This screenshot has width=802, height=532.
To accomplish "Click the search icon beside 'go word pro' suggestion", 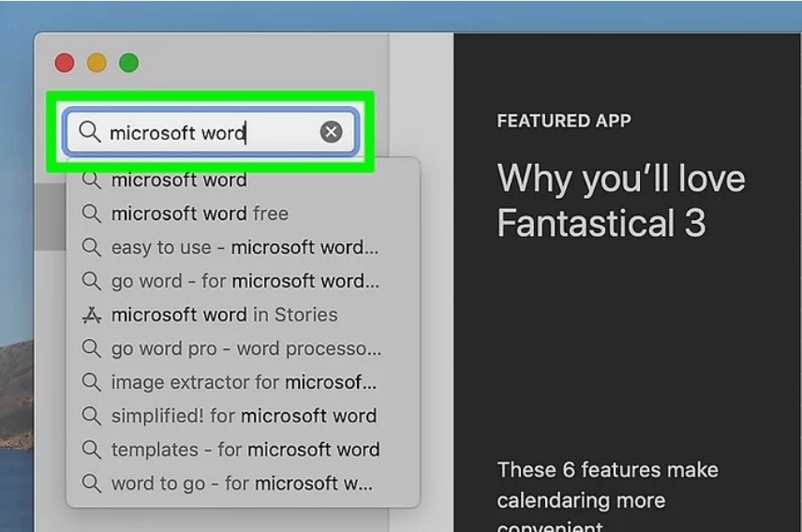I will coord(92,348).
